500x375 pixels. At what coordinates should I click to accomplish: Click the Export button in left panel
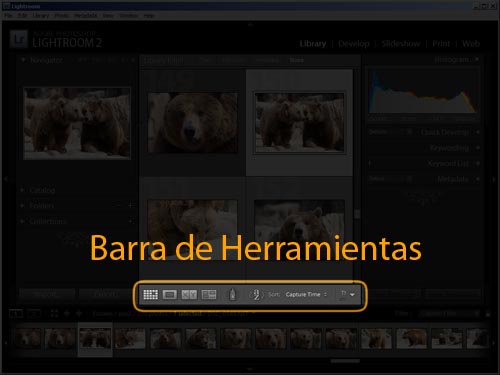click(105, 294)
